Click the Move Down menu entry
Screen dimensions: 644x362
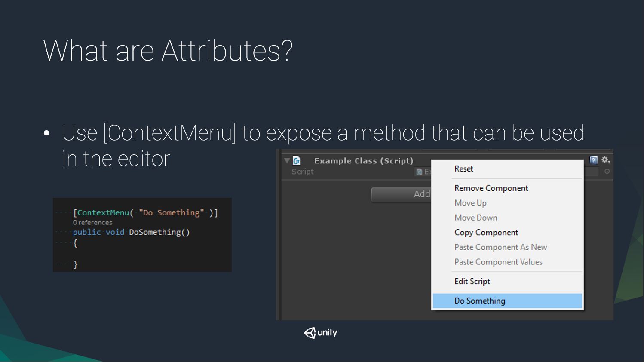[507, 218]
